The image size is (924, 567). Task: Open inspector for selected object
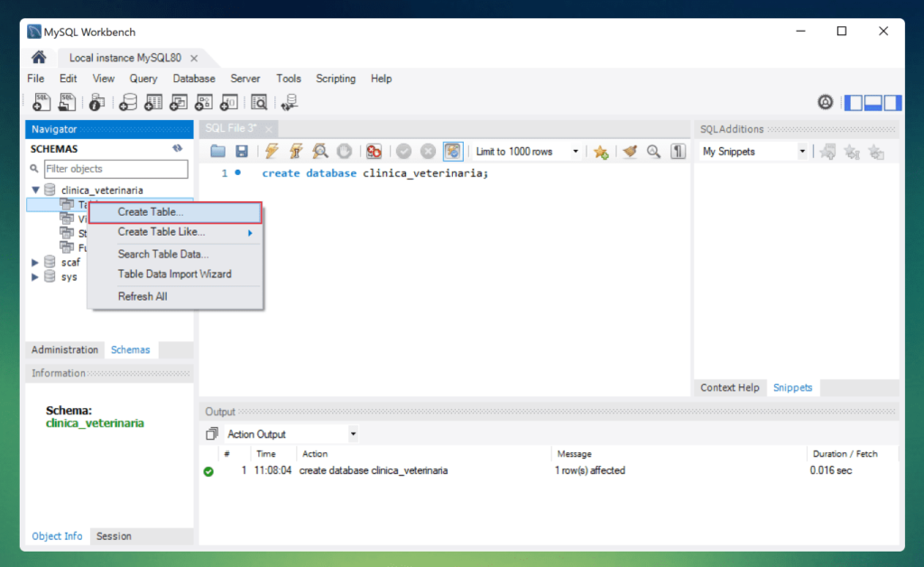[x=97, y=103]
